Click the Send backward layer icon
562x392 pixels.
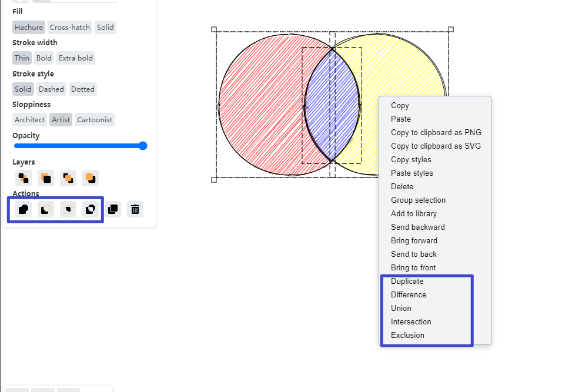click(46, 177)
